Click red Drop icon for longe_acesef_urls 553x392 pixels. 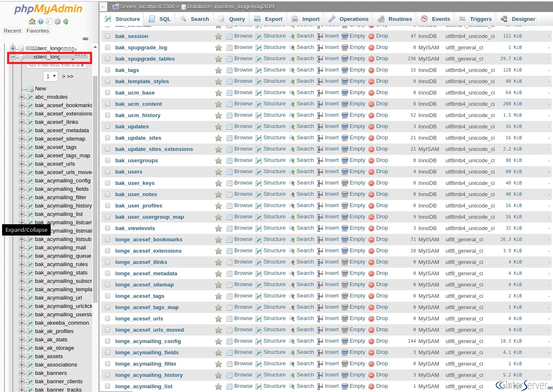[x=371, y=319]
